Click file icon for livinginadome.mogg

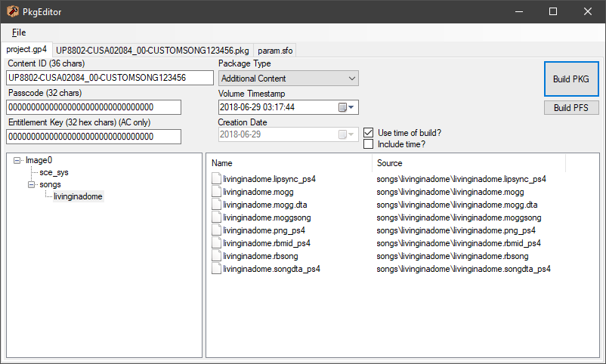[216, 192]
